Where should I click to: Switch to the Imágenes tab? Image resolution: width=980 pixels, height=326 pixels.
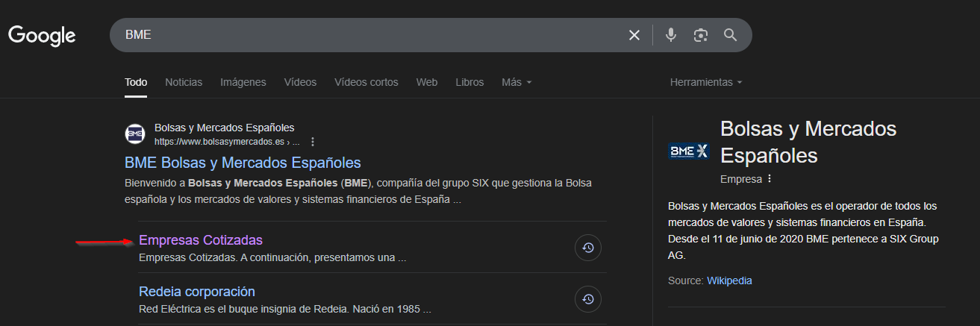(243, 82)
